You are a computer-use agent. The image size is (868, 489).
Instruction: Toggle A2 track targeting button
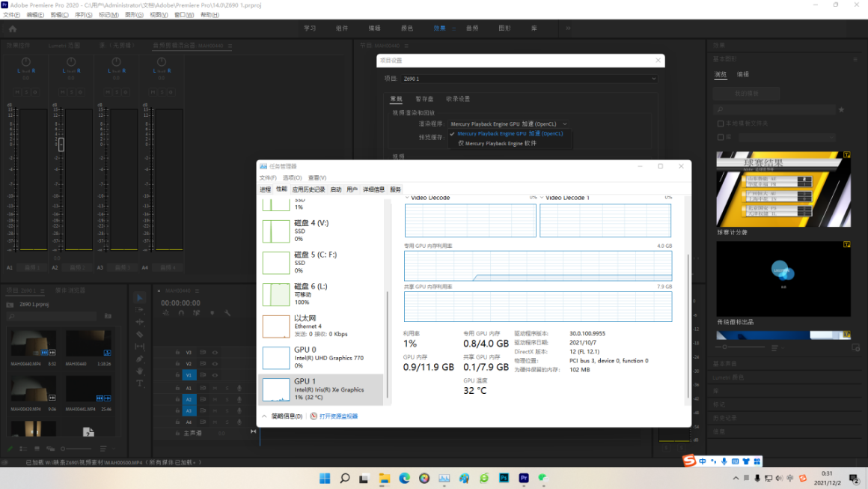[x=189, y=399]
